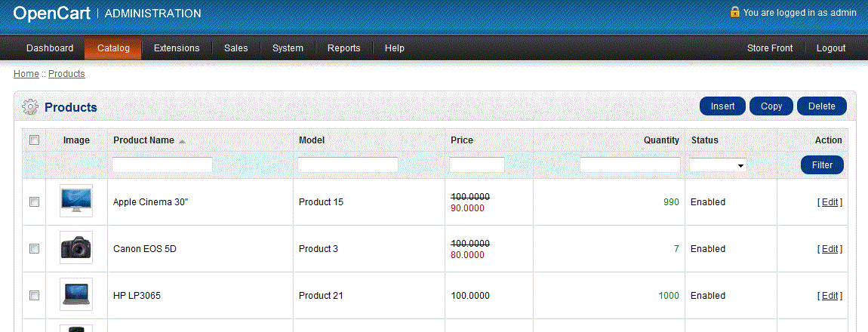Click the Canon EOS 5D camera thumbnail
Screen dimensions: 868x332
click(x=76, y=248)
